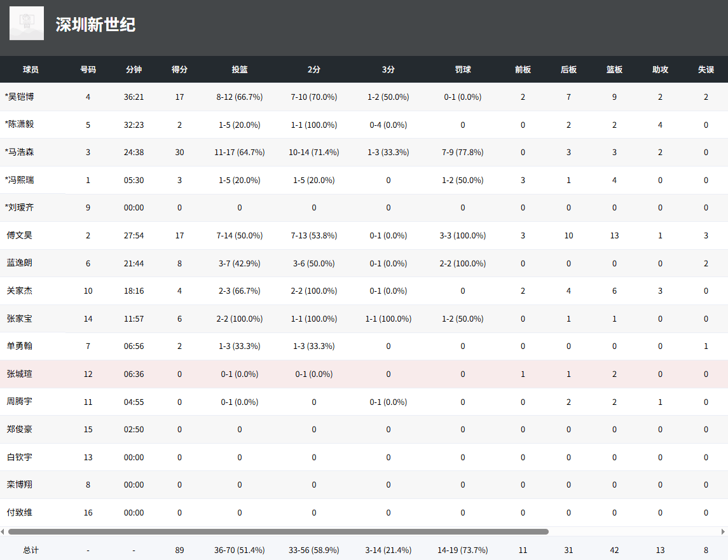This screenshot has height=560, width=728.
Task: Select player *刘瑷齐
Action: pyautogui.click(x=20, y=207)
